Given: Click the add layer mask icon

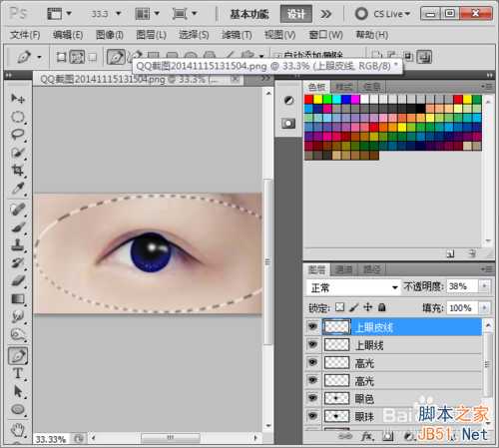Looking at the screenshot, I should click(x=387, y=436).
